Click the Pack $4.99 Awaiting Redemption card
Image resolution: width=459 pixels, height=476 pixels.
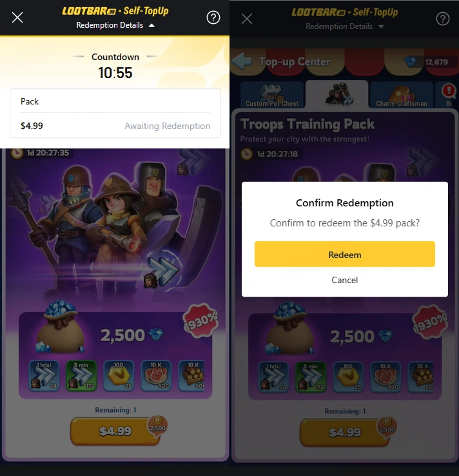[115, 114]
